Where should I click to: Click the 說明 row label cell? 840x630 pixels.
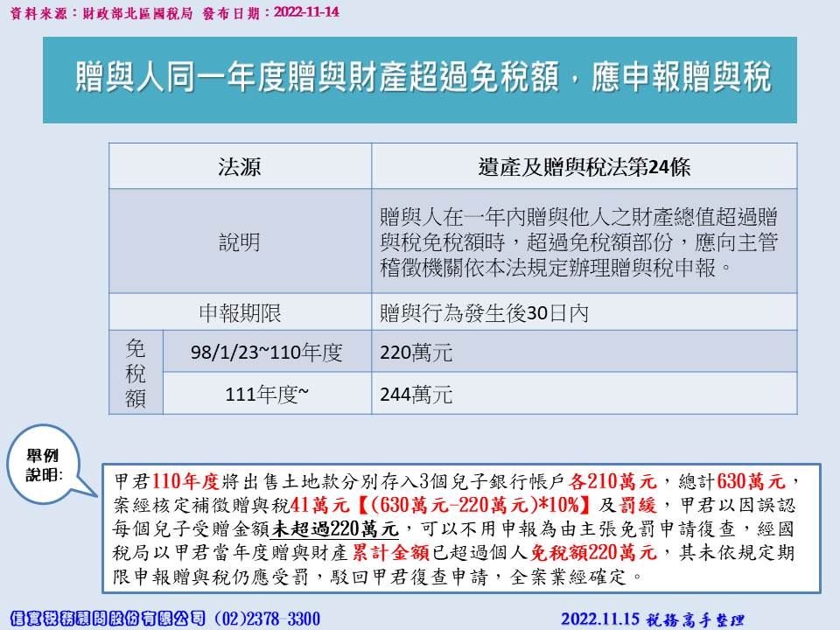click(240, 241)
